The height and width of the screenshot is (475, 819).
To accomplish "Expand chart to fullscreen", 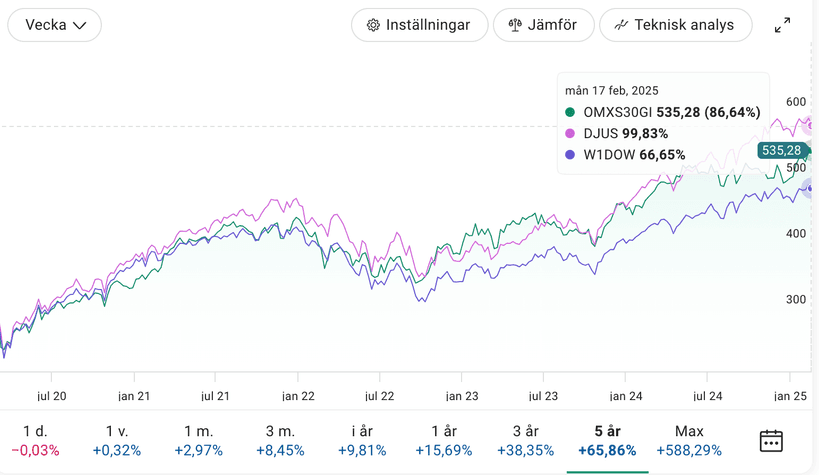I will coord(783,25).
